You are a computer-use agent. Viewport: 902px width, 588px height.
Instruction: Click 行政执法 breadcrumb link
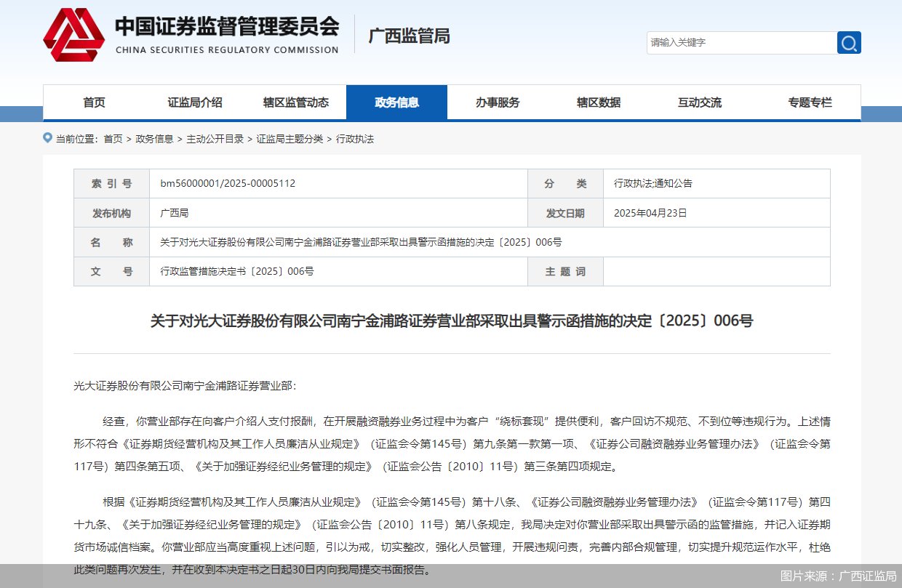(354, 139)
